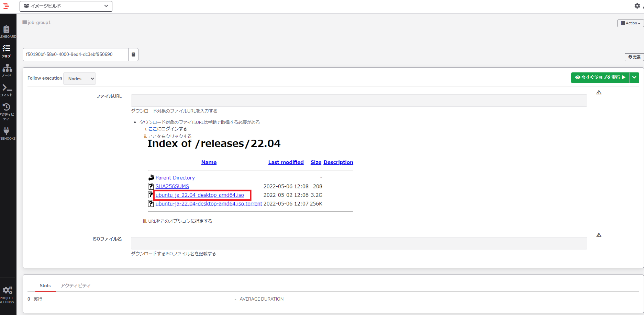The width and height of the screenshot is (644, 315).
Task: Click ここを右クリックする link
Action: tap(170, 136)
